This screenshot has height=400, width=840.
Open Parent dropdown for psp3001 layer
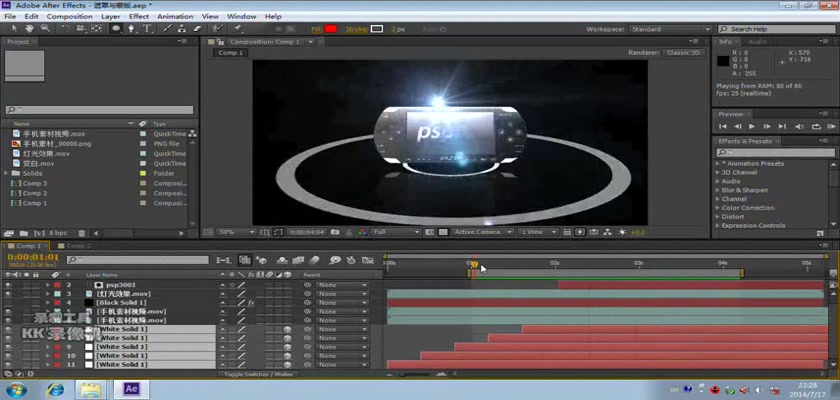(x=342, y=285)
